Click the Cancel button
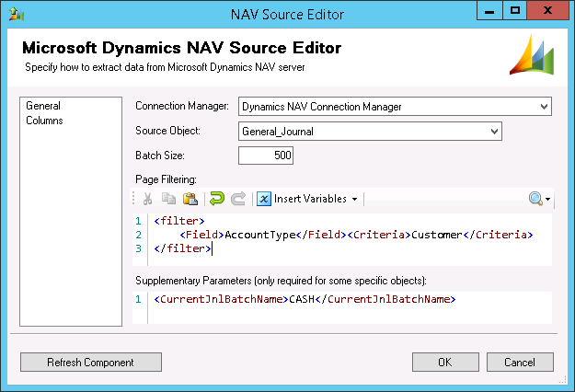The image size is (575, 392). pos(520,363)
